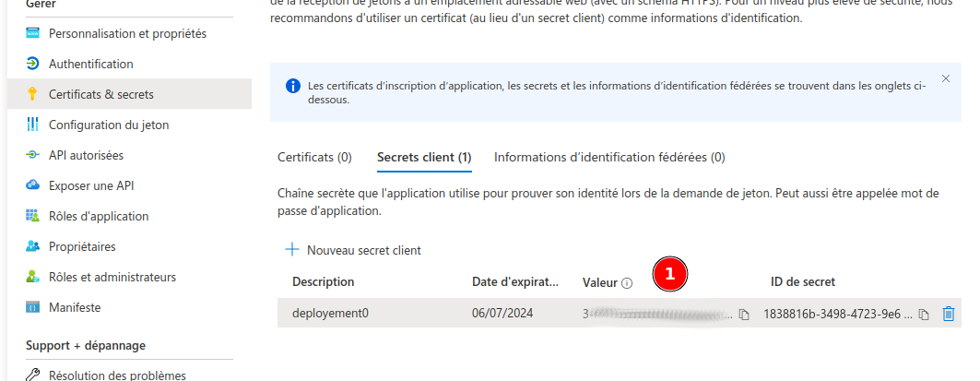Image resolution: width=980 pixels, height=381 pixels.
Task: Open Rôles et administrateurs section
Action: pos(112,277)
